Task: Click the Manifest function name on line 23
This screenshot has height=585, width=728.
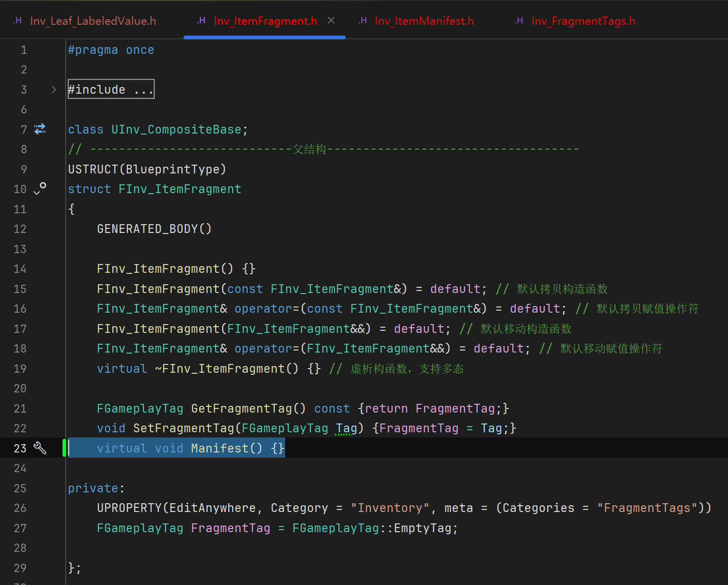Action: click(219, 448)
